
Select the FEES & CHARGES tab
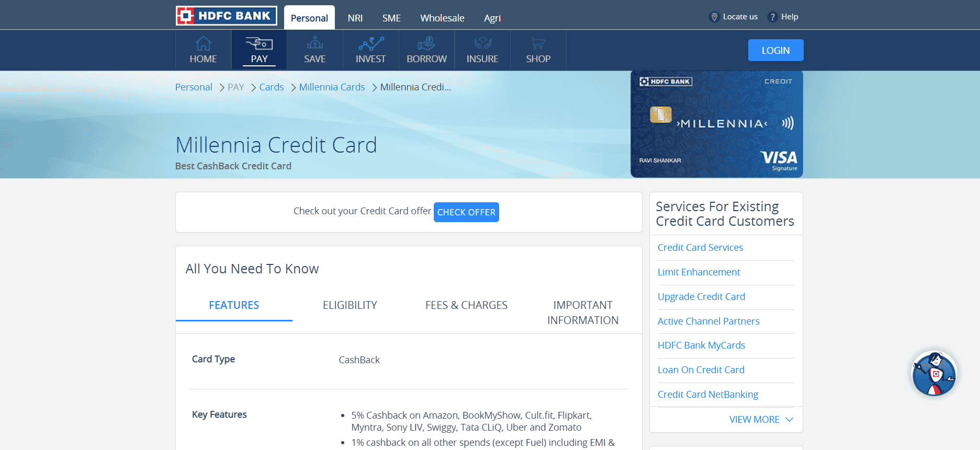coord(466,305)
